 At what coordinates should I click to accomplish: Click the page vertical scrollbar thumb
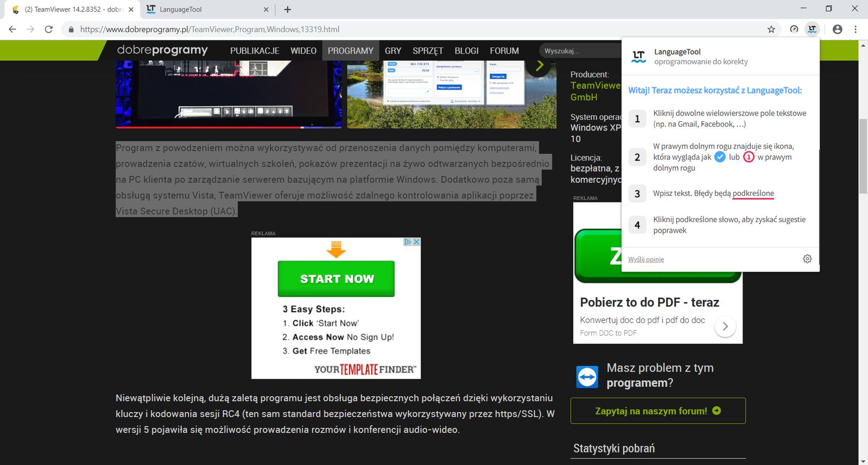tap(863, 156)
